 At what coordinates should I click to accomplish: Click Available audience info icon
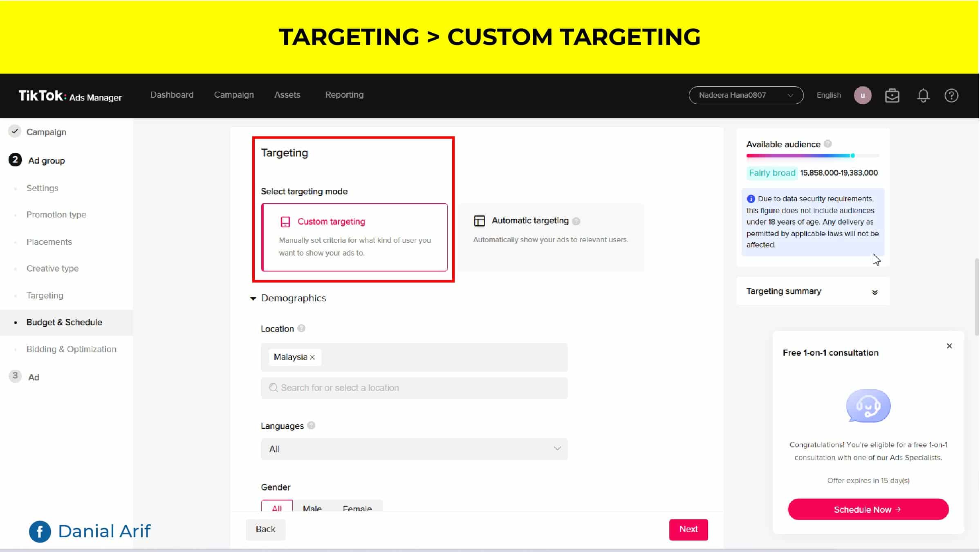point(828,144)
